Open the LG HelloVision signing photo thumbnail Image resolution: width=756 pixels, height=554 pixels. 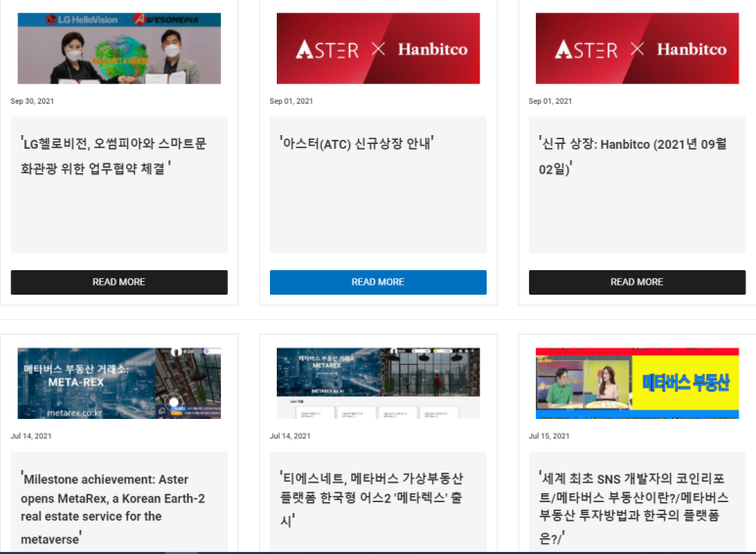pos(119,48)
